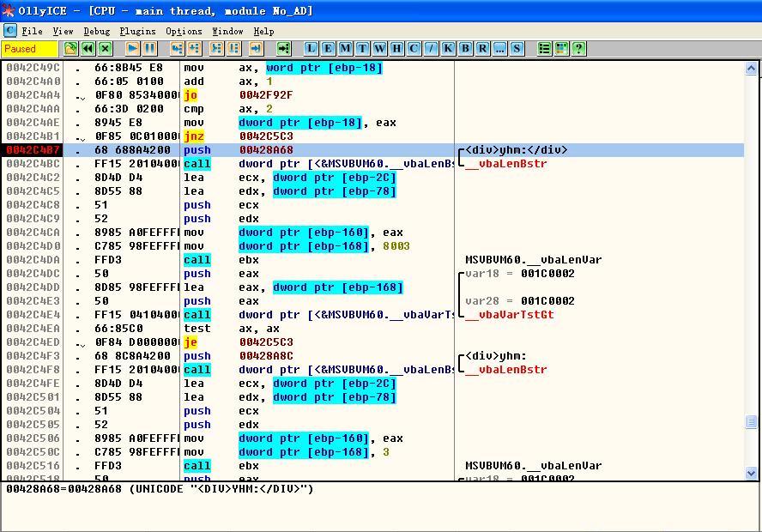
Task: Click the up arrow of disassembly scrollbar
Action: [x=752, y=69]
